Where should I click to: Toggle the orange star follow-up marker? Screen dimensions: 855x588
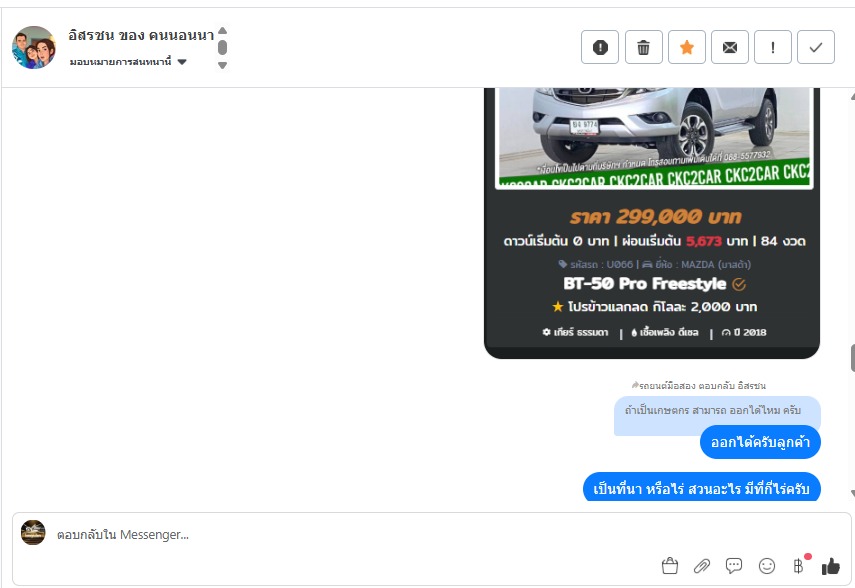[x=687, y=47]
